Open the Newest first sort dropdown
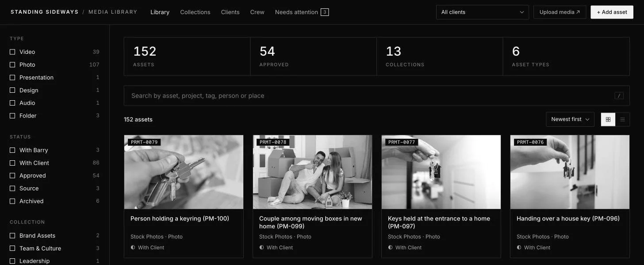The height and width of the screenshot is (265, 644). pyautogui.click(x=570, y=119)
